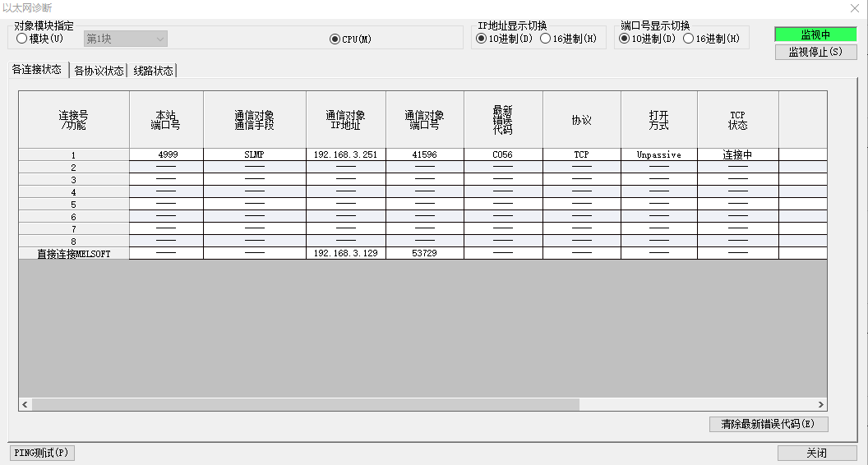Click the right arrow of horizontal scrollbar
This screenshot has width=868, height=465.
click(820, 405)
